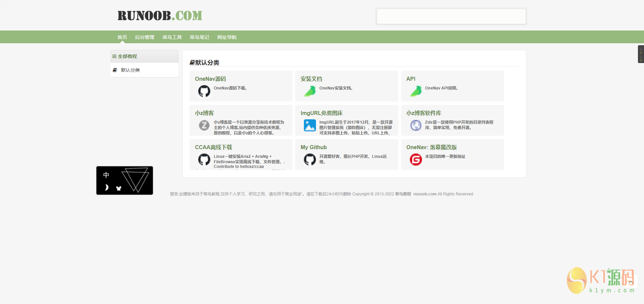Open the OneNav源码 link title
644x304 pixels.
click(x=210, y=79)
